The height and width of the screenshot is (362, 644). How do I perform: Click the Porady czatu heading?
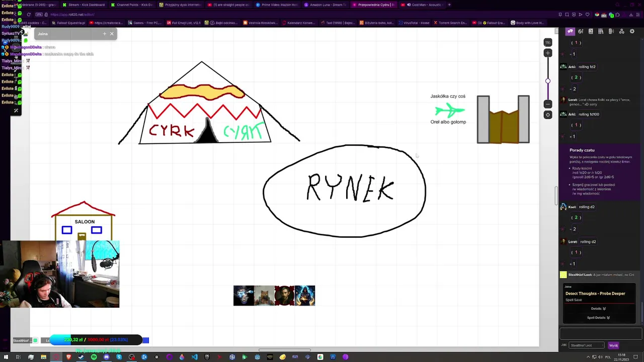(x=582, y=150)
